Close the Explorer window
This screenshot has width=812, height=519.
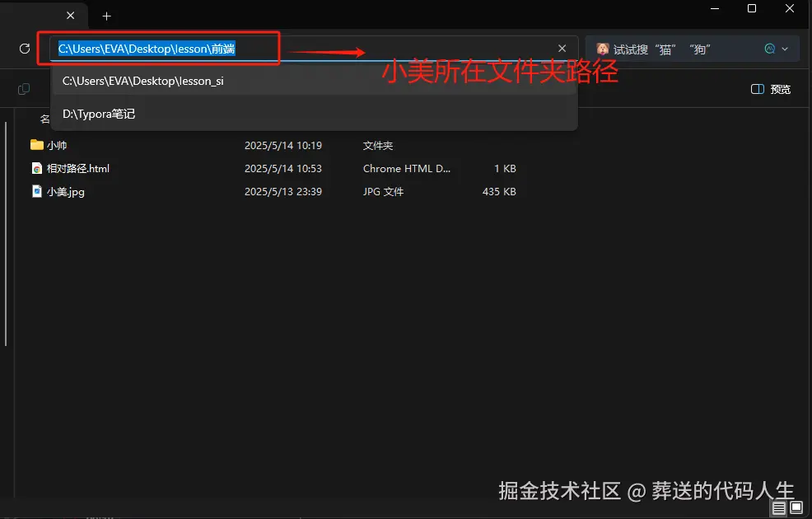(790, 9)
